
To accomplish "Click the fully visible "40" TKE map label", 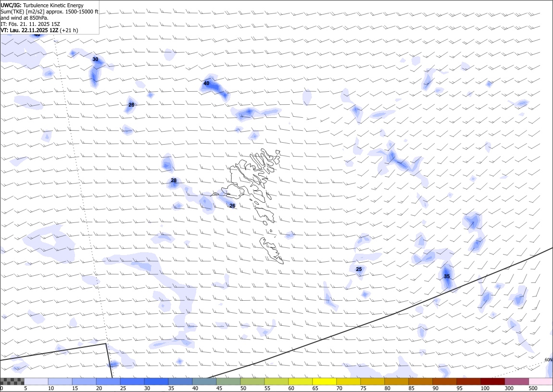I will [x=206, y=84].
